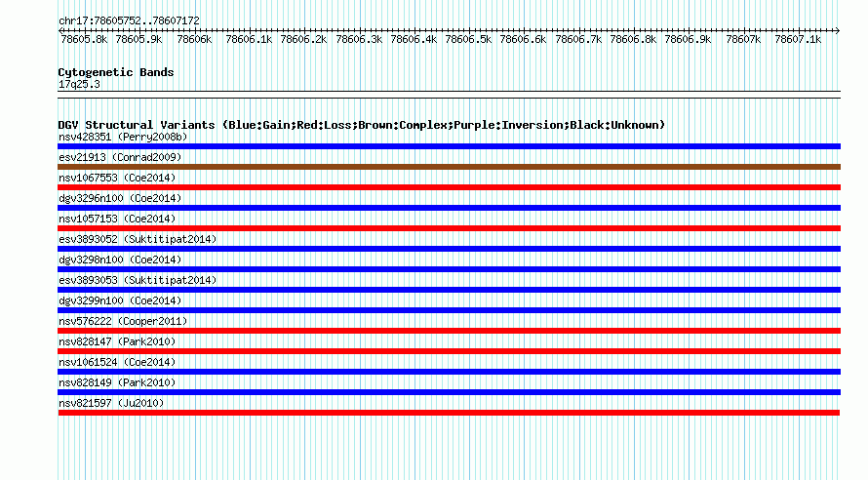Image resolution: width=868 pixels, height=480 pixels.
Task: Click ruler position 78606.7k
Action: point(578,39)
